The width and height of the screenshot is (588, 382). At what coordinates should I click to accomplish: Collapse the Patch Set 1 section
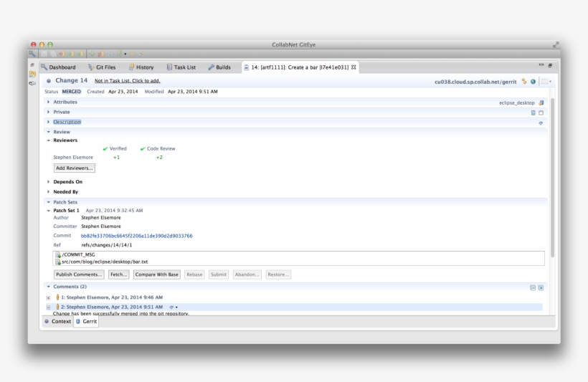tap(49, 211)
